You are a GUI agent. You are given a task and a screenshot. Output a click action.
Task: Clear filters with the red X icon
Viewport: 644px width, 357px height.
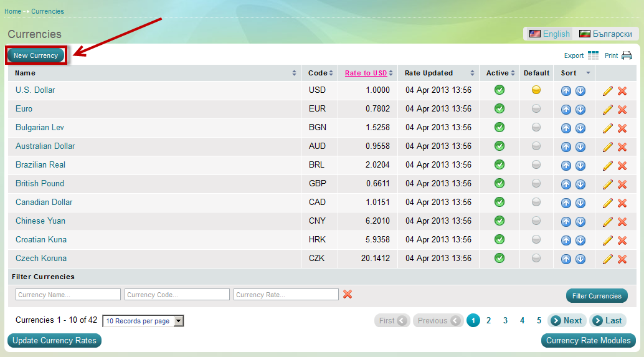click(348, 294)
